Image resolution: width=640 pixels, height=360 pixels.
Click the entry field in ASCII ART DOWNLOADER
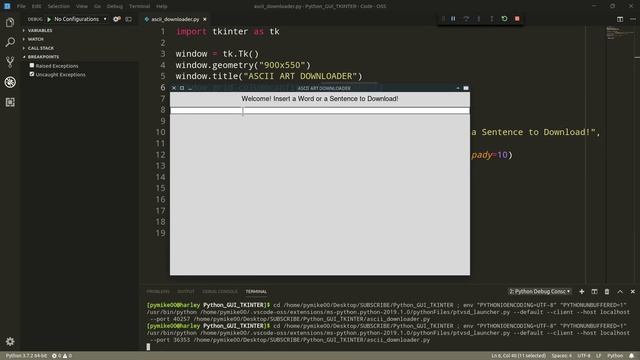click(x=320, y=111)
